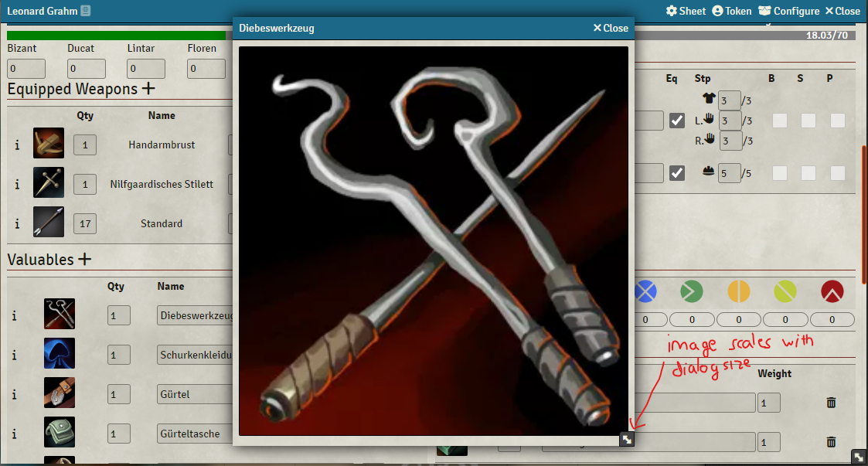
Task: Edit the first weight value field
Action: (x=769, y=403)
